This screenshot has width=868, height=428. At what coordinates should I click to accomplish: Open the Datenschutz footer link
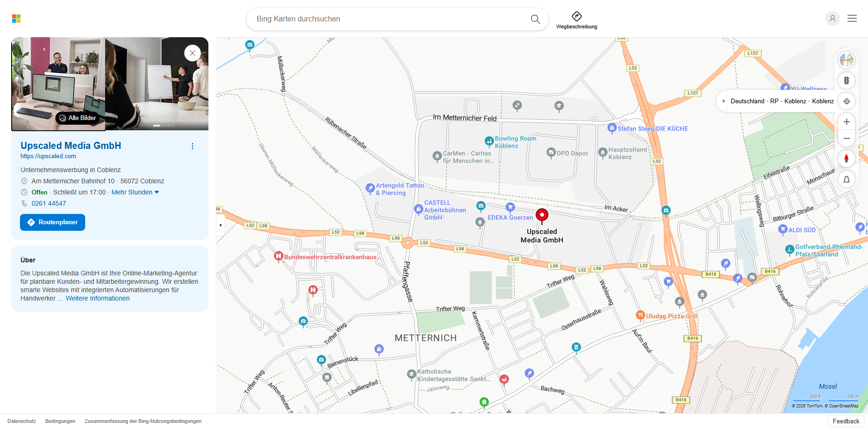pyautogui.click(x=21, y=421)
